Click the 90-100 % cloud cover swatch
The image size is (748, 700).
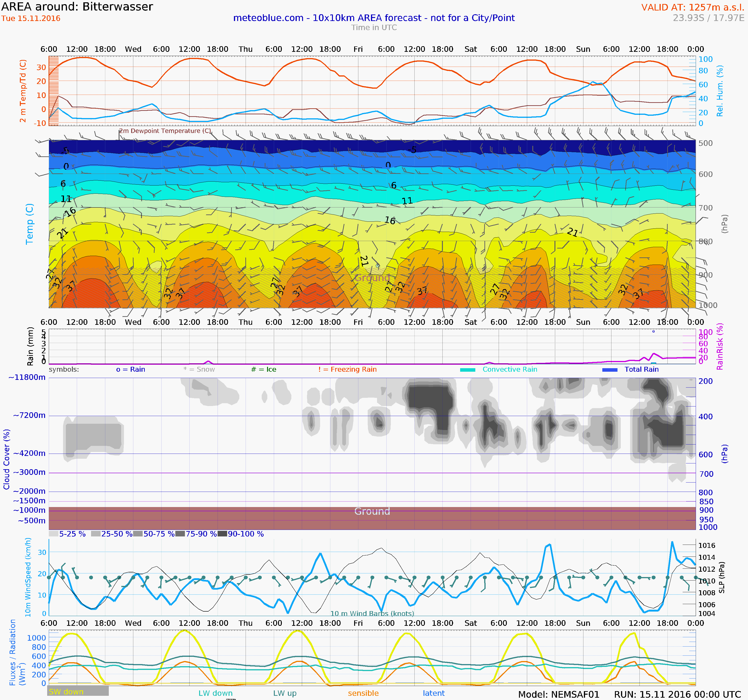click(x=222, y=534)
